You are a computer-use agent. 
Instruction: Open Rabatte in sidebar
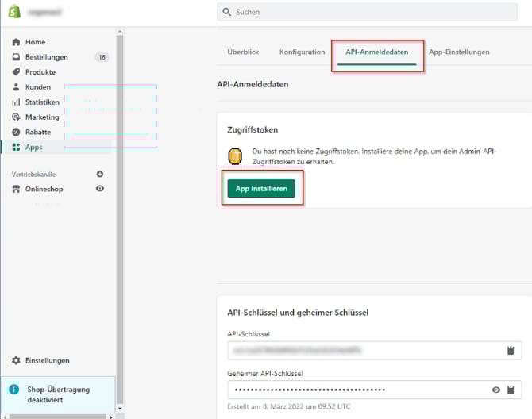pos(38,132)
